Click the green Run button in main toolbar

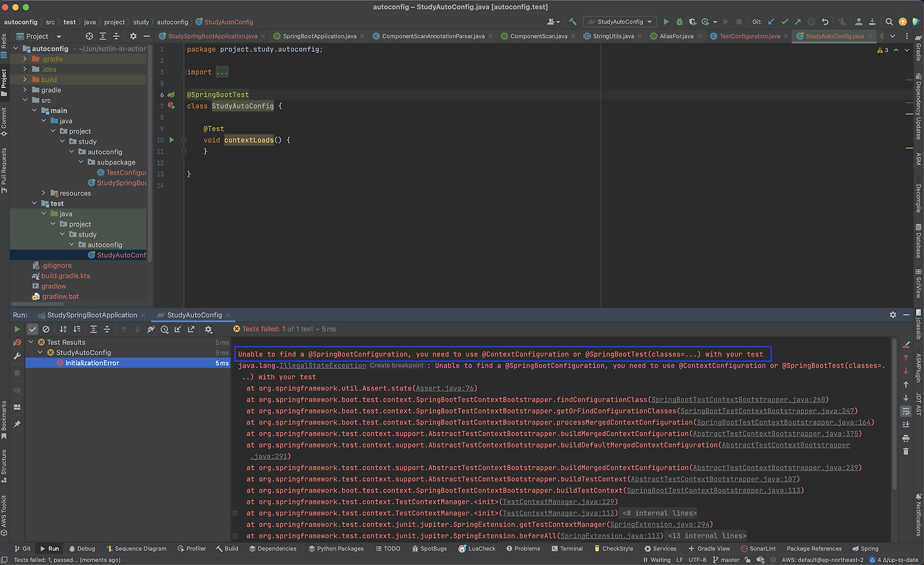point(666,22)
